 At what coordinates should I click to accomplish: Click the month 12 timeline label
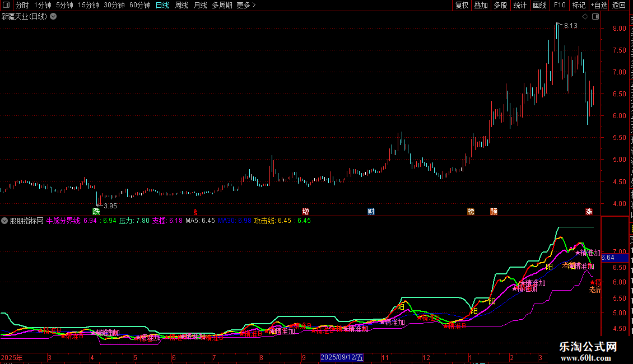426,357
